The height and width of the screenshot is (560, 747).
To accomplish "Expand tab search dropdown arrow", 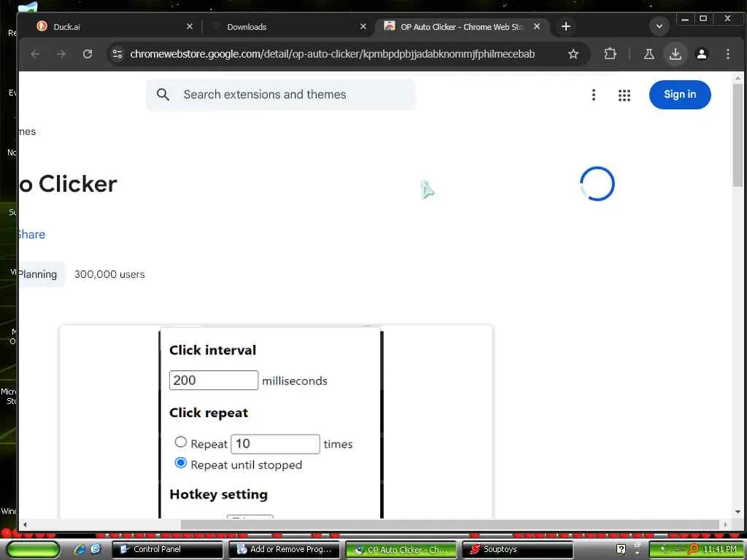I will 659,26.
